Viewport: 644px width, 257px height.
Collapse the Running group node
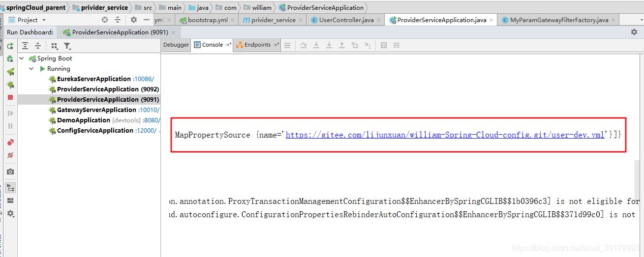click(31, 68)
